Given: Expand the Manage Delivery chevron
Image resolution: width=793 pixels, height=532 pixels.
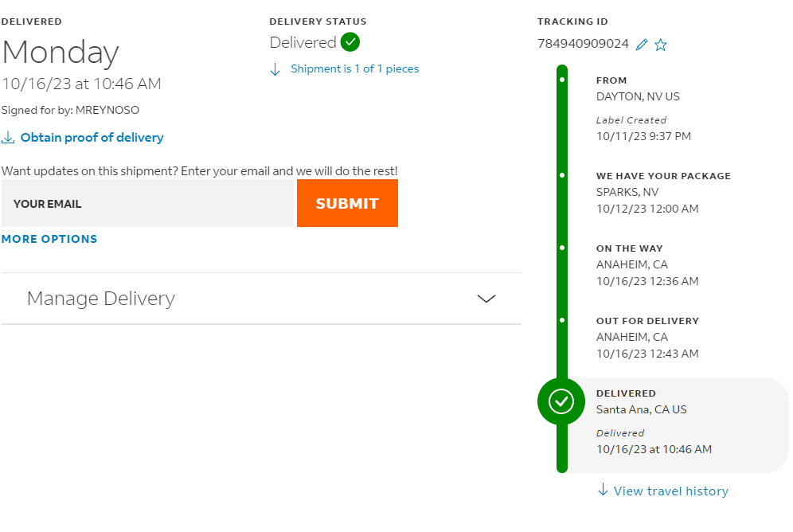Looking at the screenshot, I should pyautogui.click(x=486, y=299).
